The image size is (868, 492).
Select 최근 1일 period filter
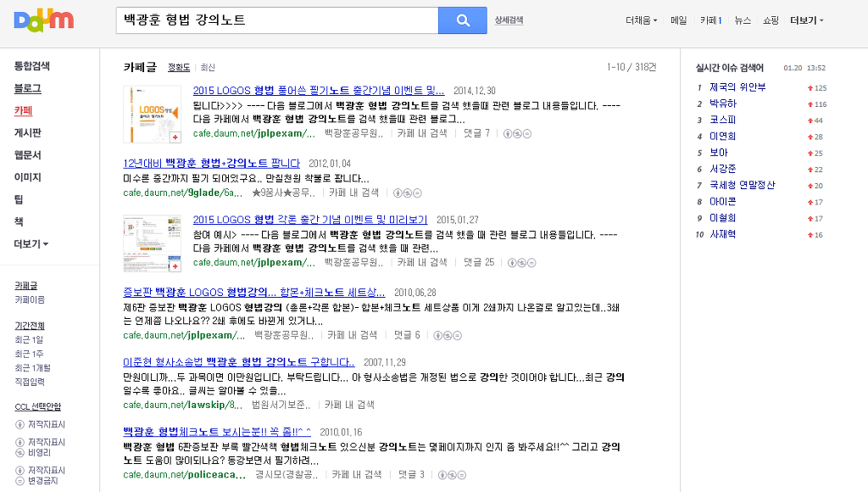(x=29, y=339)
